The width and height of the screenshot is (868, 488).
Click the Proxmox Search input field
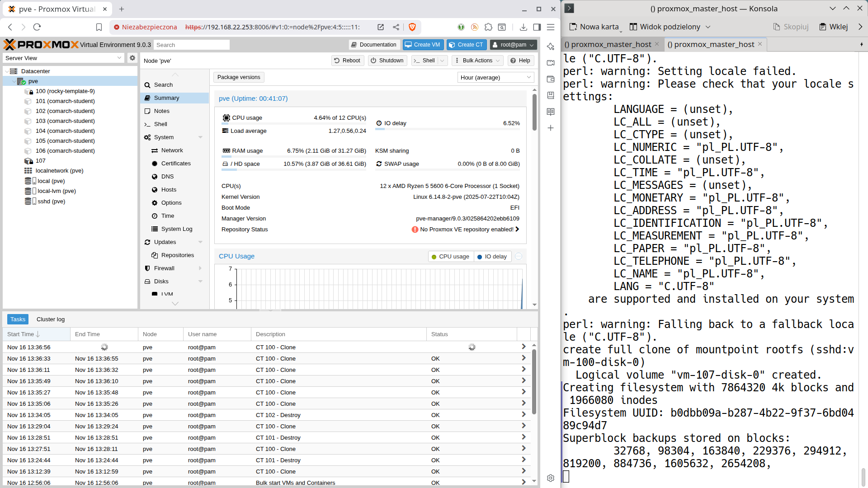click(192, 45)
